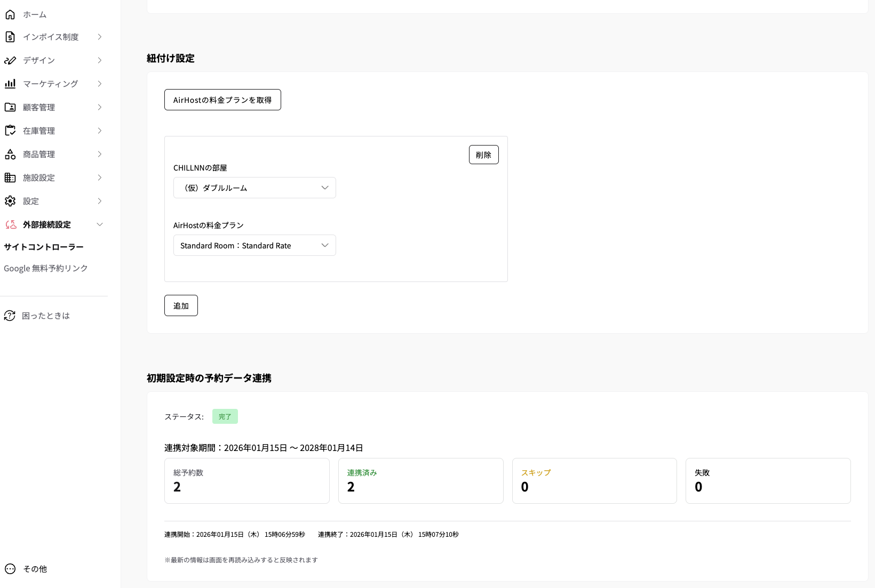The width and height of the screenshot is (875, 588).
Task: Open Google 無料予約リンク submenu item
Action: (46, 268)
